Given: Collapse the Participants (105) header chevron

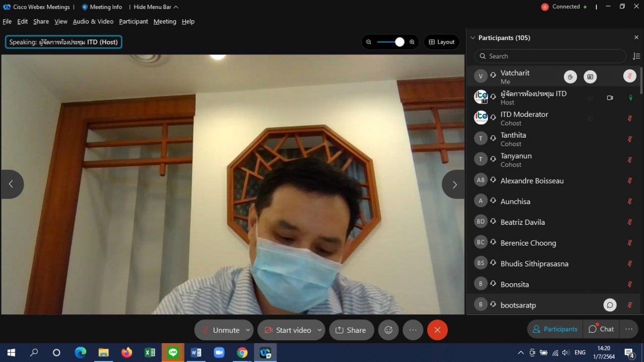Looking at the screenshot, I should [x=473, y=38].
